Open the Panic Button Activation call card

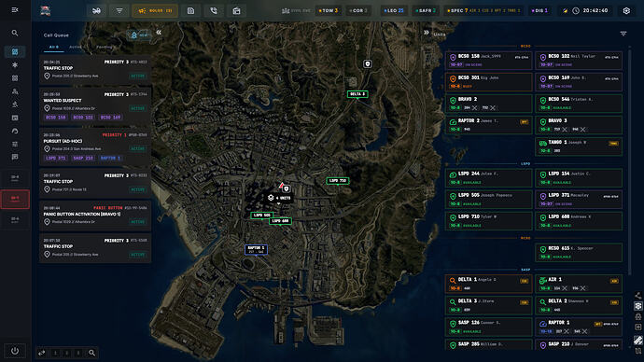(x=95, y=216)
